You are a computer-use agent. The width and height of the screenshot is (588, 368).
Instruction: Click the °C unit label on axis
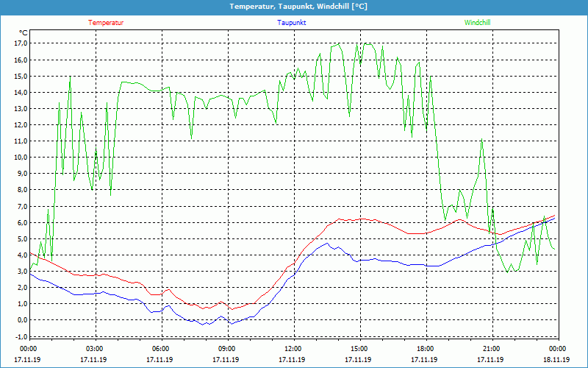(x=23, y=32)
